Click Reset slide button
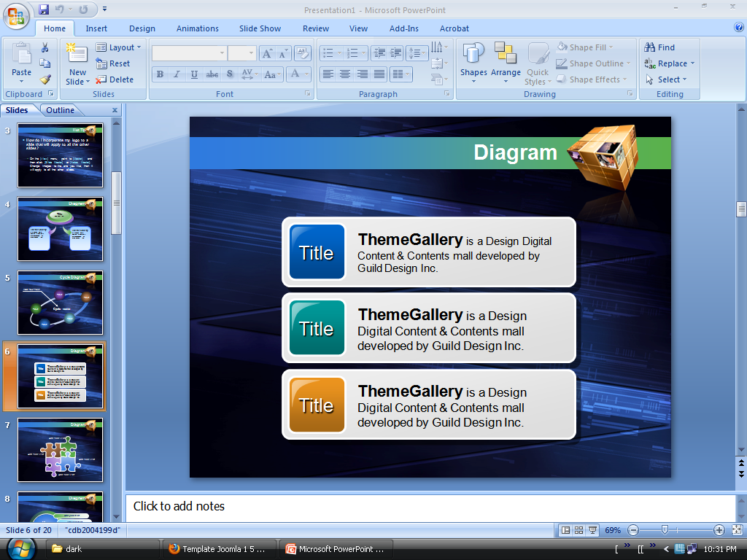747x560 pixels. click(x=113, y=63)
